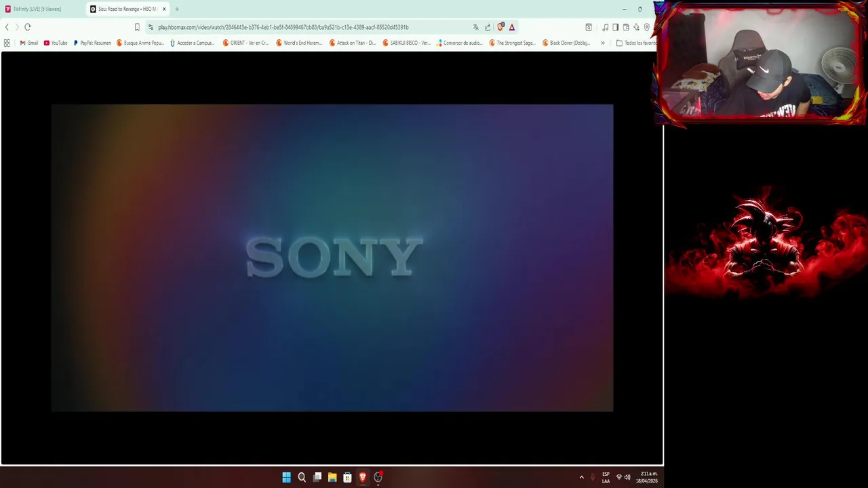Click the share icon in the address bar

488,27
